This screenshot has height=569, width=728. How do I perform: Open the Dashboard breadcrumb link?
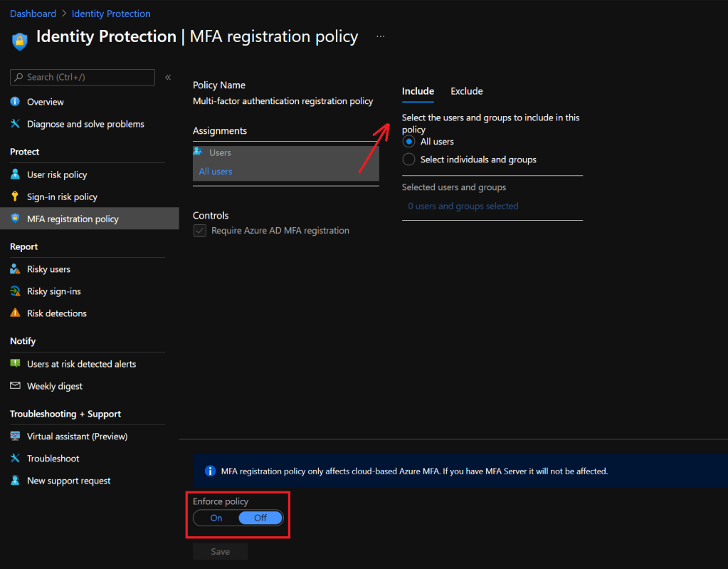[33, 14]
